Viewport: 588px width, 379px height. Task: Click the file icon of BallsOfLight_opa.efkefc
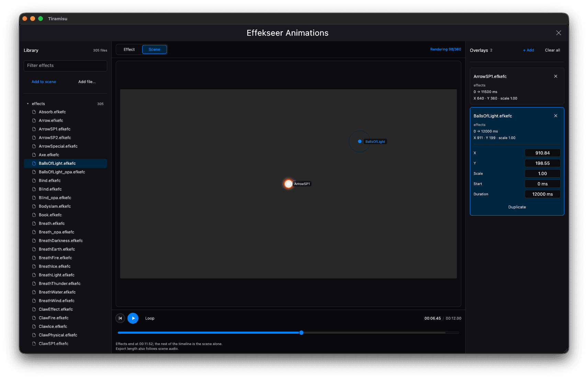[34, 172]
